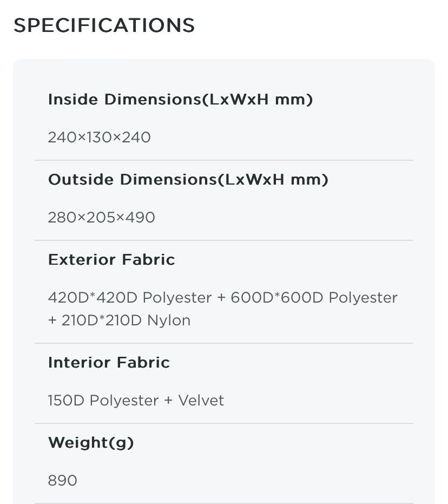Select the Outside Dimensions(LxWxH mm) label
Image resolution: width=448 pixels, height=504 pixels.
point(188,180)
